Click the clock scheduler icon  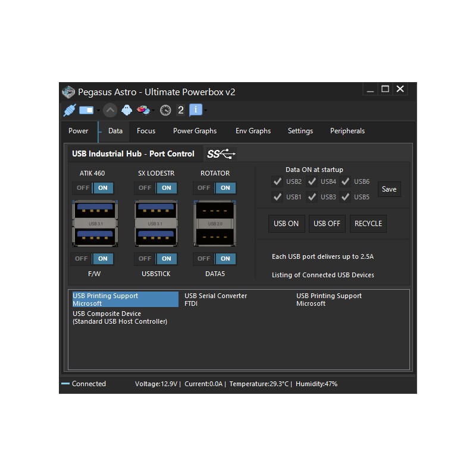165,110
